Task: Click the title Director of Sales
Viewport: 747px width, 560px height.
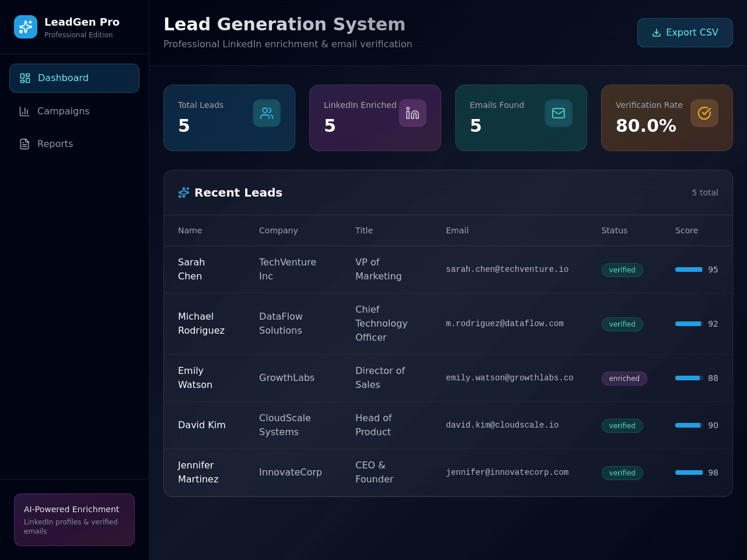Action: (380, 378)
